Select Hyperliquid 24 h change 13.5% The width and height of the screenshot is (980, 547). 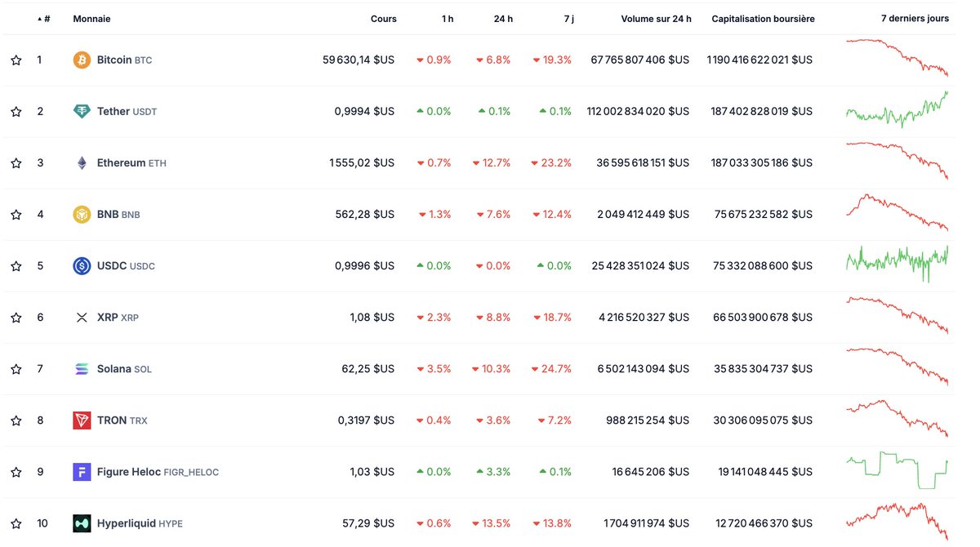pyautogui.click(x=491, y=523)
